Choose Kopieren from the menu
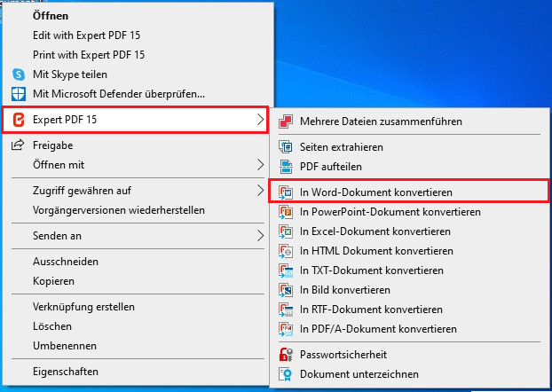Image resolution: width=552 pixels, height=392 pixels. (x=53, y=281)
